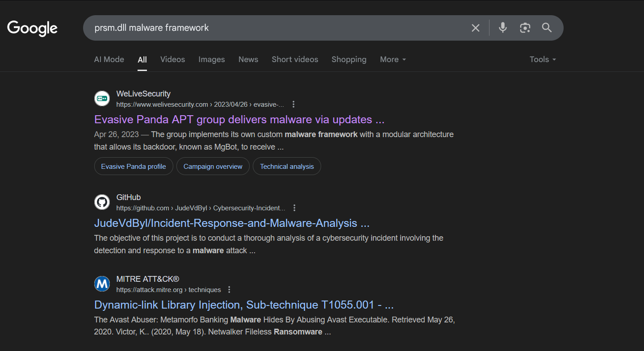The height and width of the screenshot is (351, 644).
Task: Switch to Shopping tab
Action: (x=349, y=59)
